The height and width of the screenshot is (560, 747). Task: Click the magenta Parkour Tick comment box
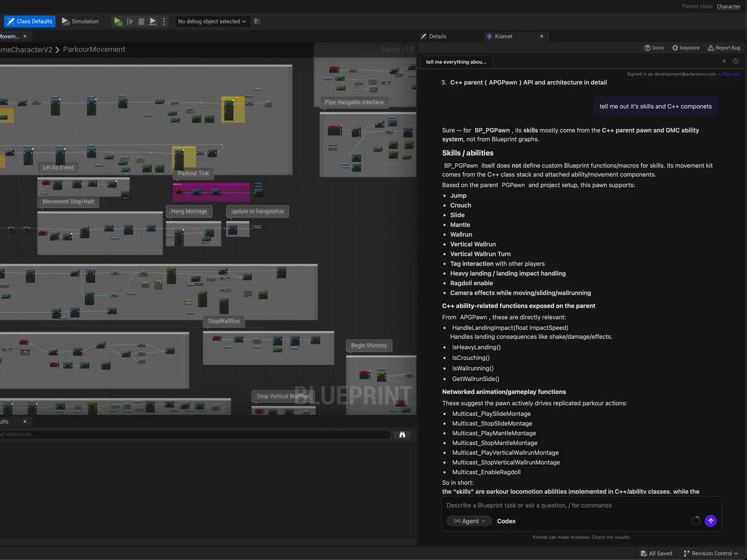click(211, 192)
